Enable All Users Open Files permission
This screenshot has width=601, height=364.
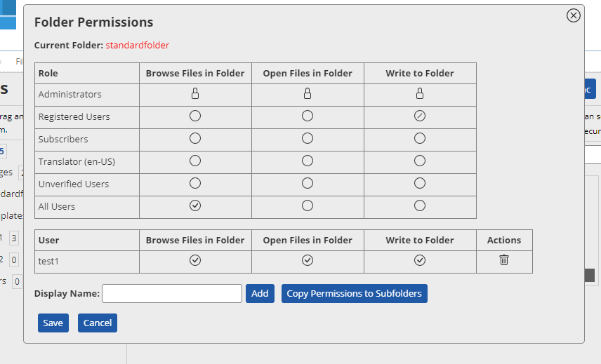click(x=308, y=206)
